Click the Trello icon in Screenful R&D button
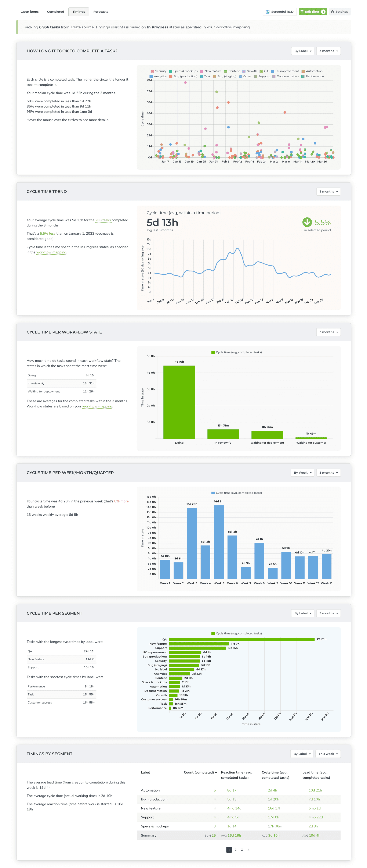Viewport: 367px width, 868px height. pos(268,12)
